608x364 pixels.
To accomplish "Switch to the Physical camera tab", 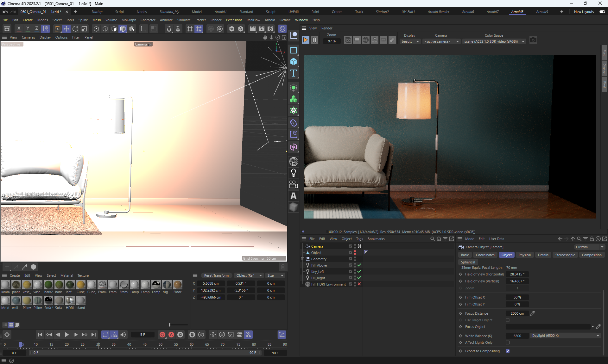I will coord(524,255).
